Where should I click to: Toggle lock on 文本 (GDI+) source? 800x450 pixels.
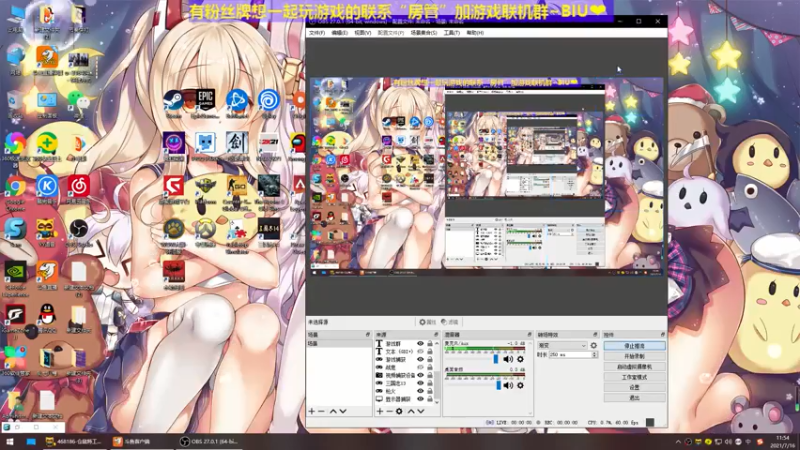tap(430, 352)
